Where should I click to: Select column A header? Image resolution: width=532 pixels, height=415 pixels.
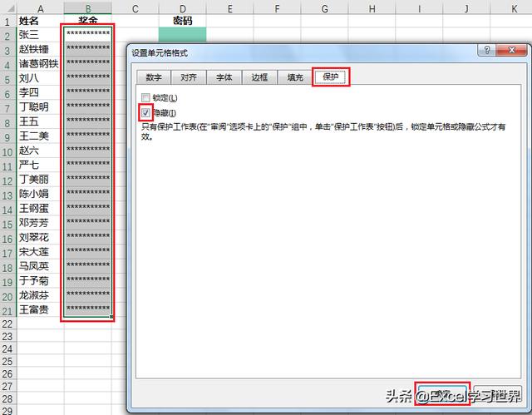click(41, 8)
